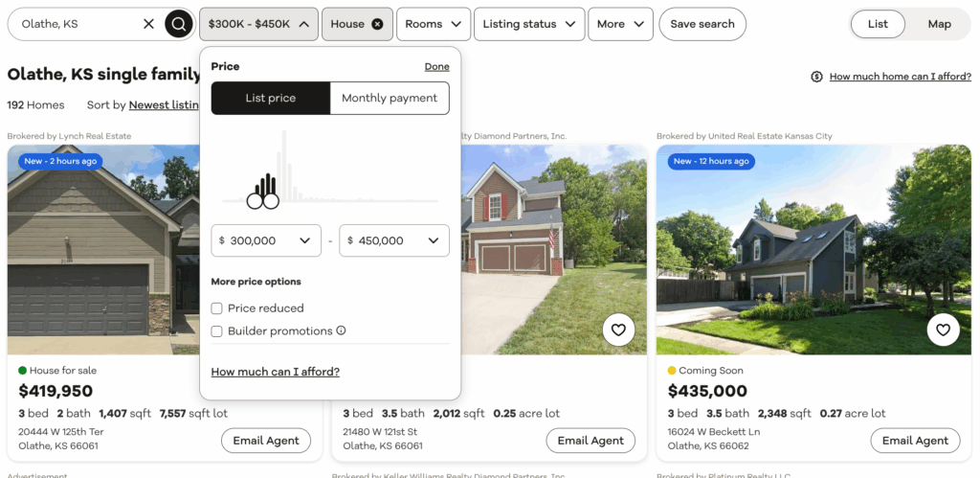
Task: Email Agent for 21480 W 121st St
Action: (x=590, y=441)
